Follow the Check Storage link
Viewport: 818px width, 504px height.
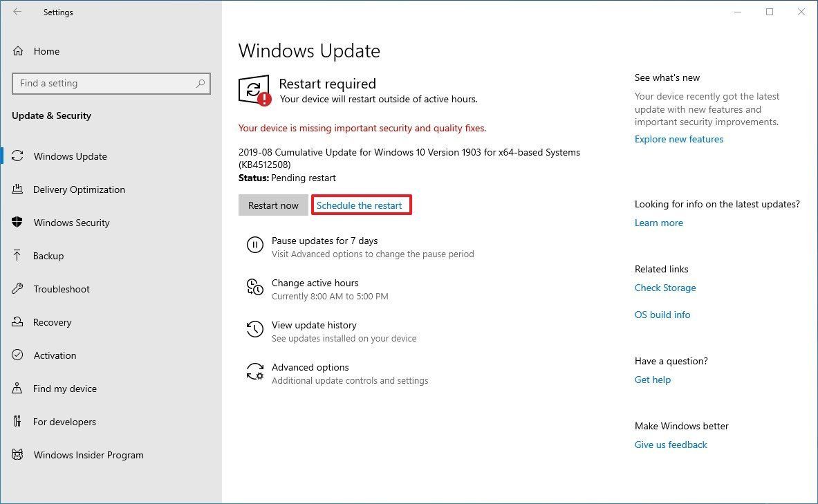(664, 288)
